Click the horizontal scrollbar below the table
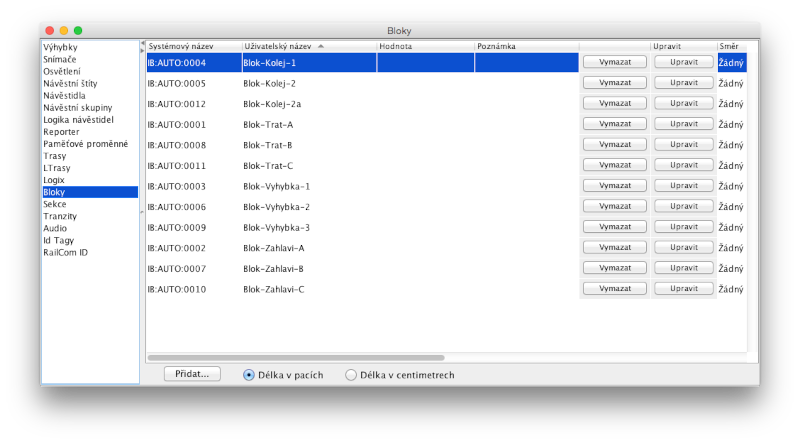 [296, 356]
